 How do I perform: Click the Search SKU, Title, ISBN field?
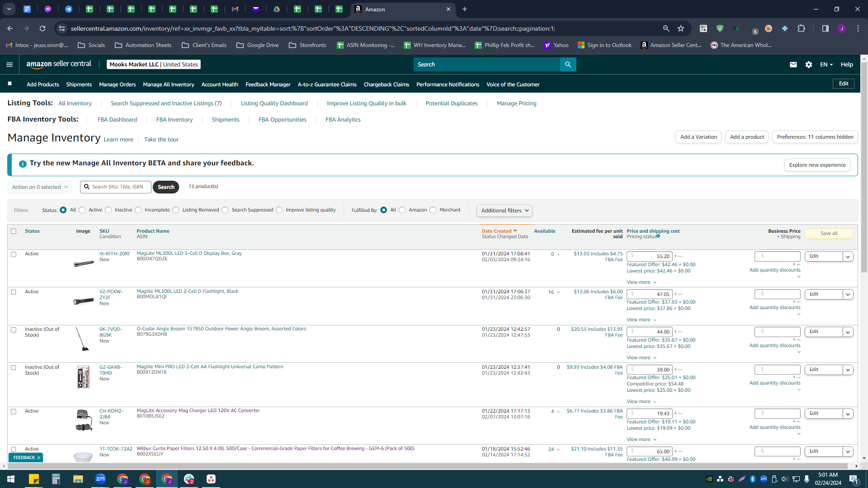pyautogui.click(x=116, y=187)
